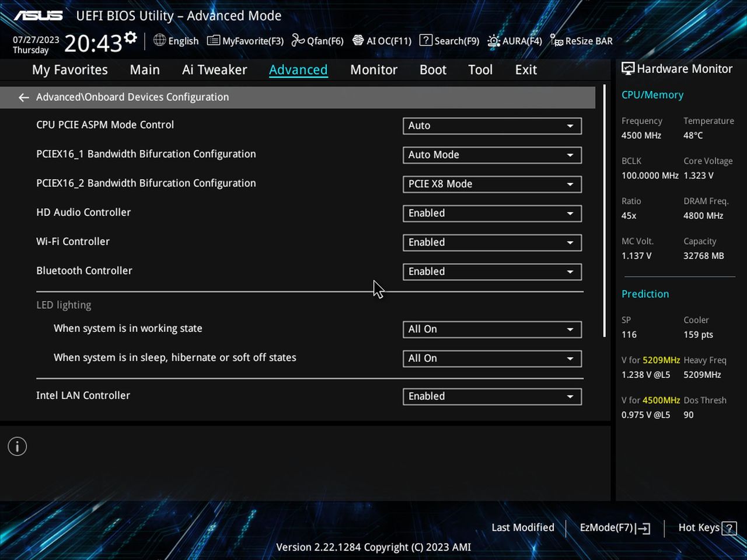Select the HD Audio Controller label

pyautogui.click(x=83, y=212)
